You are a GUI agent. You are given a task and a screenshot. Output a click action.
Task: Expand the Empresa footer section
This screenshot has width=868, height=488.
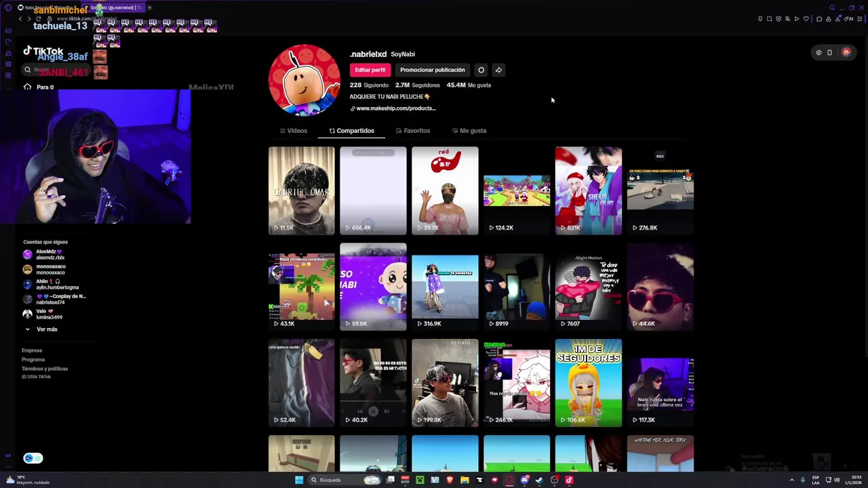[32, 350]
